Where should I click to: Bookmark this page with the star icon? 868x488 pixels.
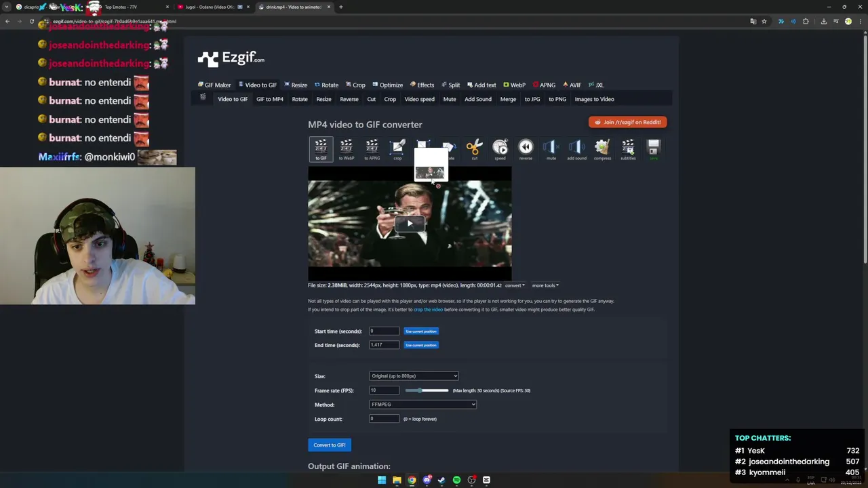764,21
